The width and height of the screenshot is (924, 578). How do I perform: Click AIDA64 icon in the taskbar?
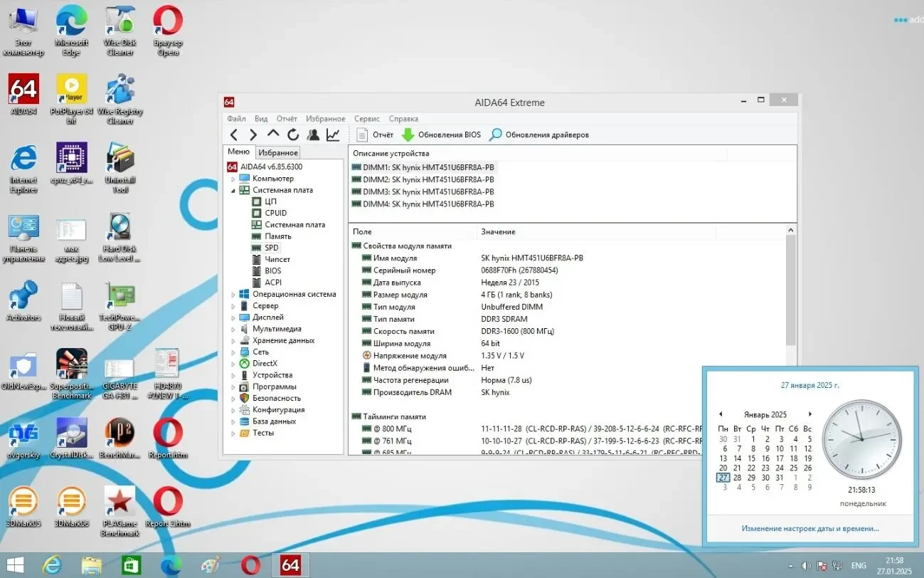(290, 565)
